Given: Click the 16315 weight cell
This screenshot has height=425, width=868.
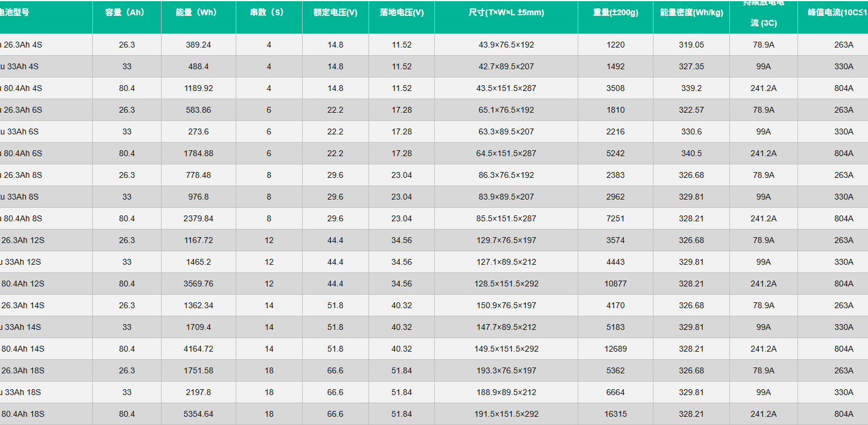Looking at the screenshot, I should (615, 414).
